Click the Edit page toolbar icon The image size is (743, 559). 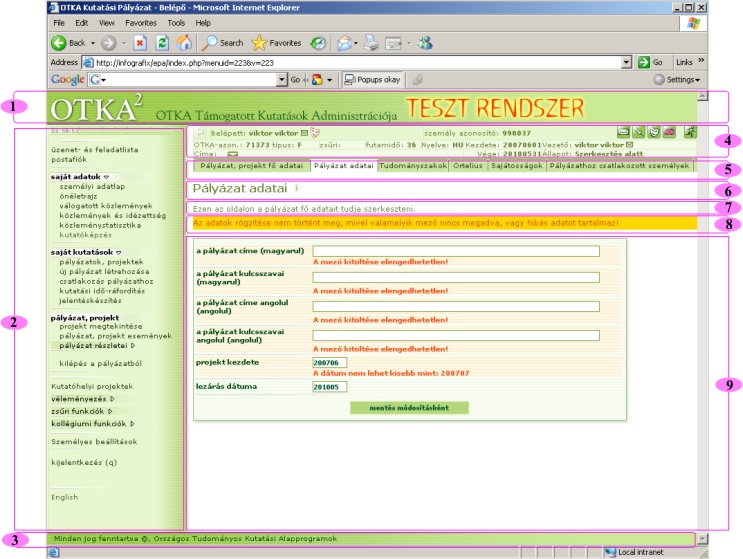pos(393,43)
